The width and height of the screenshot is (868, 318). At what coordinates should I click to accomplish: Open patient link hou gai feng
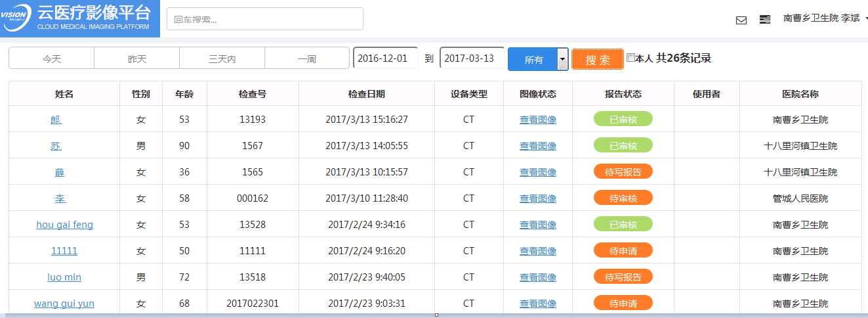pos(64,225)
